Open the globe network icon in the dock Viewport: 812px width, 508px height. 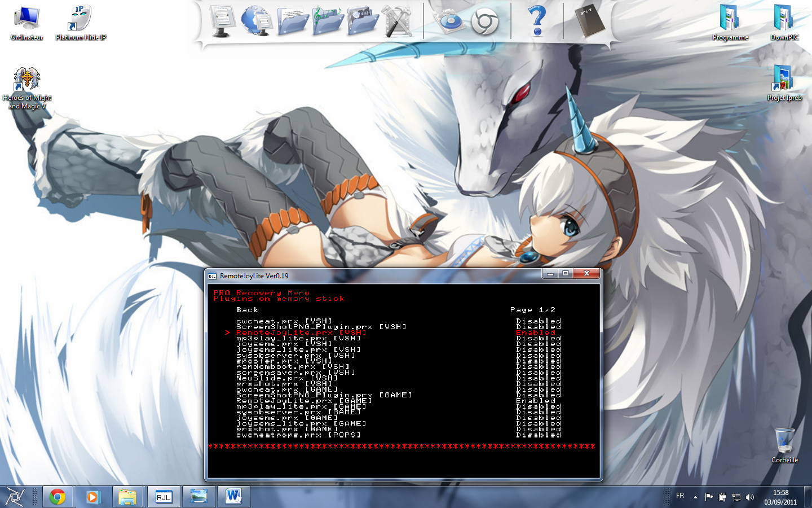(x=257, y=20)
